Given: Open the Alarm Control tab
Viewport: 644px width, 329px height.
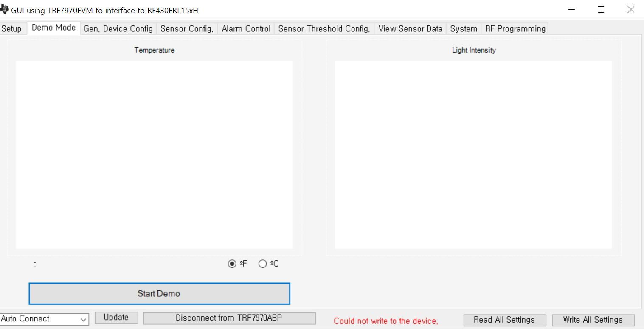Looking at the screenshot, I should click(x=246, y=29).
